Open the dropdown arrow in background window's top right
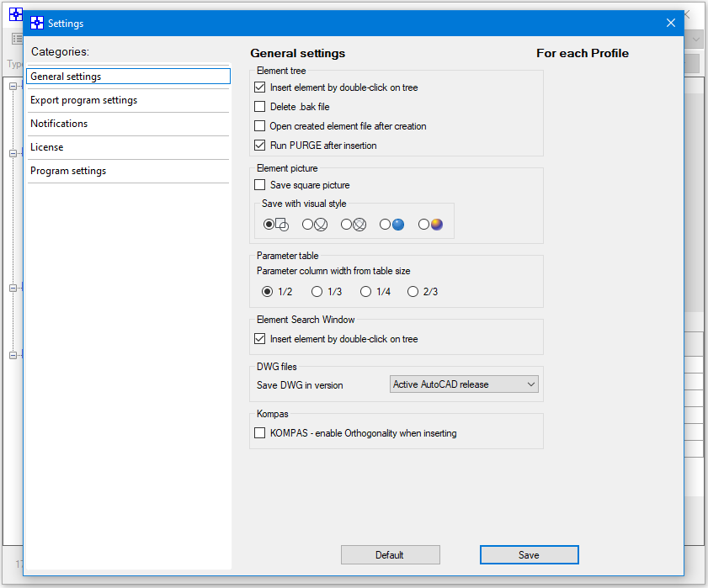The image size is (708, 588). pyautogui.click(x=696, y=40)
